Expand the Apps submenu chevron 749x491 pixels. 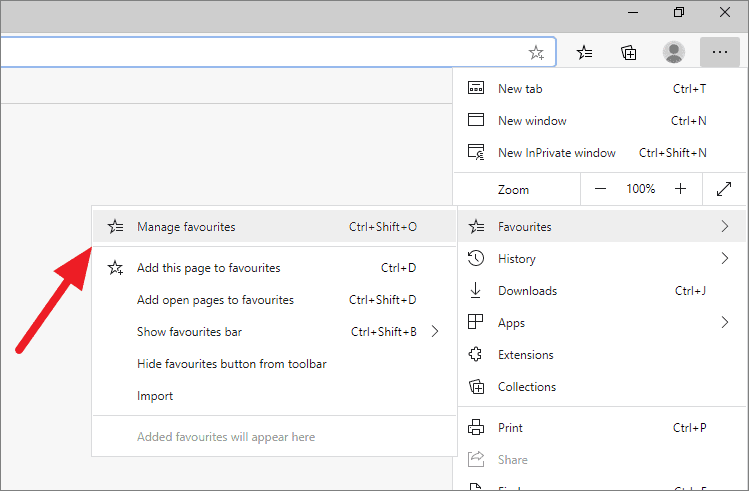[x=724, y=323]
